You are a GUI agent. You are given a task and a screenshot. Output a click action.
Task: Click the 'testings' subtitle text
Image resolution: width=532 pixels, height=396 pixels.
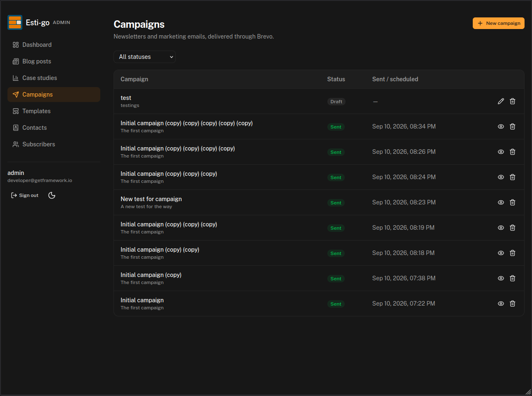pyautogui.click(x=130, y=105)
